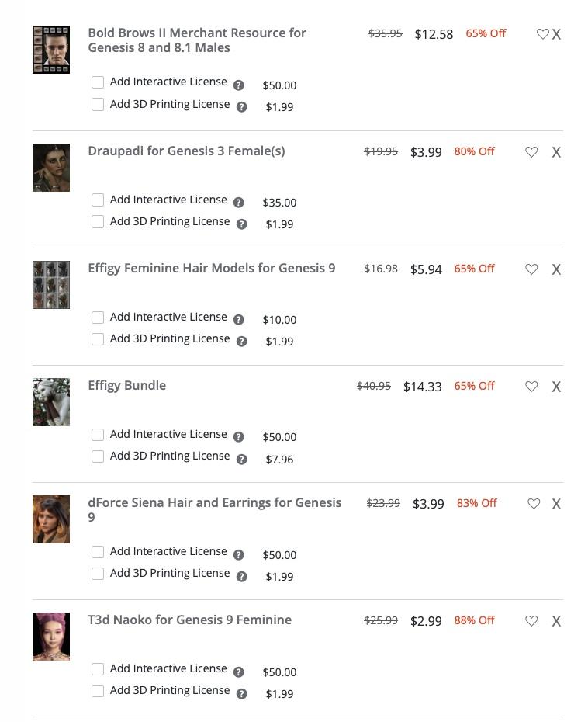Favorite T3d Naoko with heart icon

531,621
